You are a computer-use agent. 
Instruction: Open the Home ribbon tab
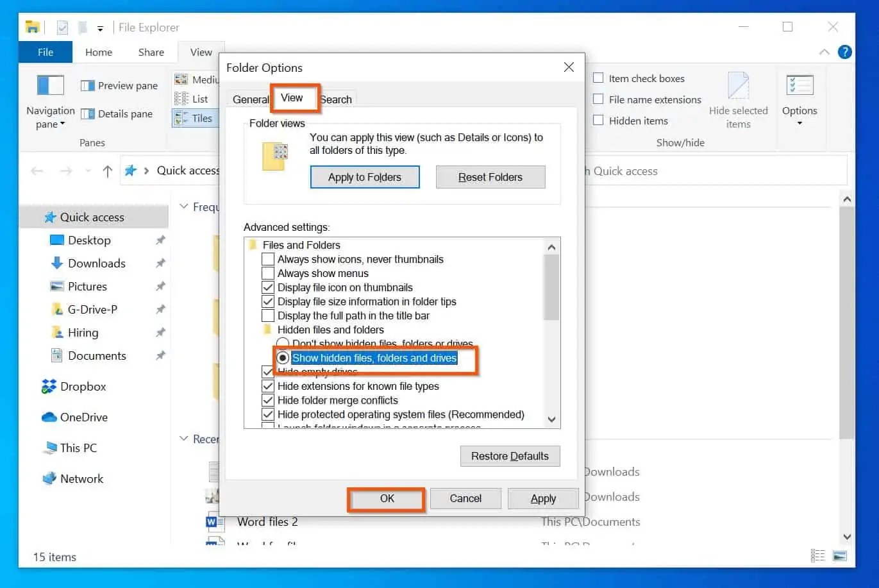pos(98,52)
